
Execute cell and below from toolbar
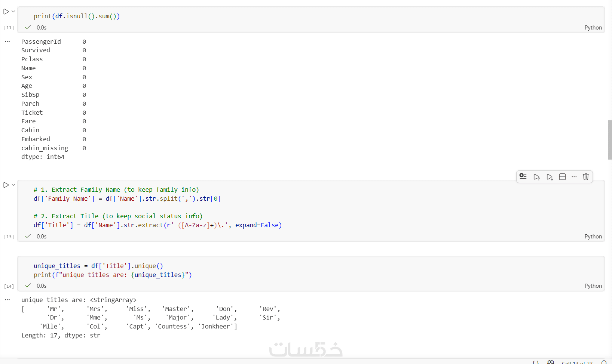click(550, 177)
